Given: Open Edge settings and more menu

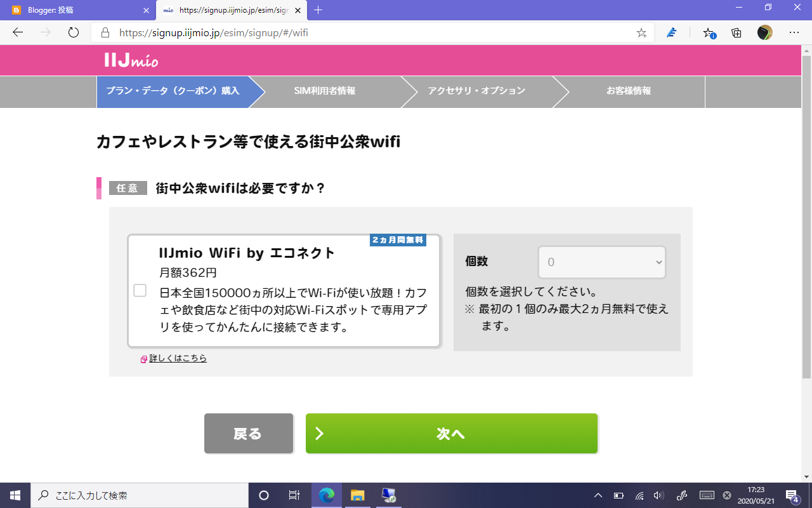Looking at the screenshot, I should coord(794,32).
